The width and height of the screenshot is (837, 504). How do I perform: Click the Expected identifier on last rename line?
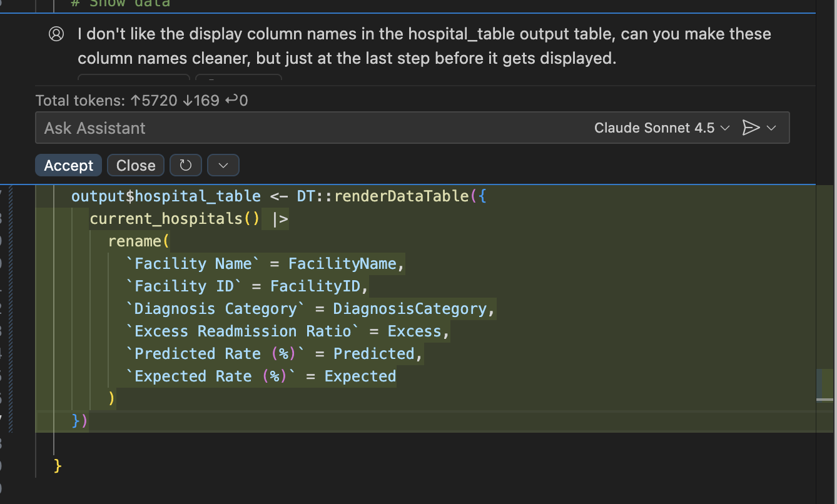[360, 376]
